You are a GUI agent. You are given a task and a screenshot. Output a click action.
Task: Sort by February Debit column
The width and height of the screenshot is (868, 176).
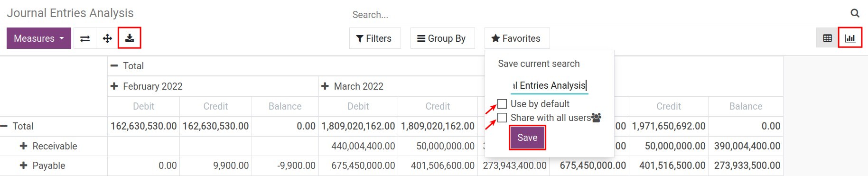click(143, 106)
